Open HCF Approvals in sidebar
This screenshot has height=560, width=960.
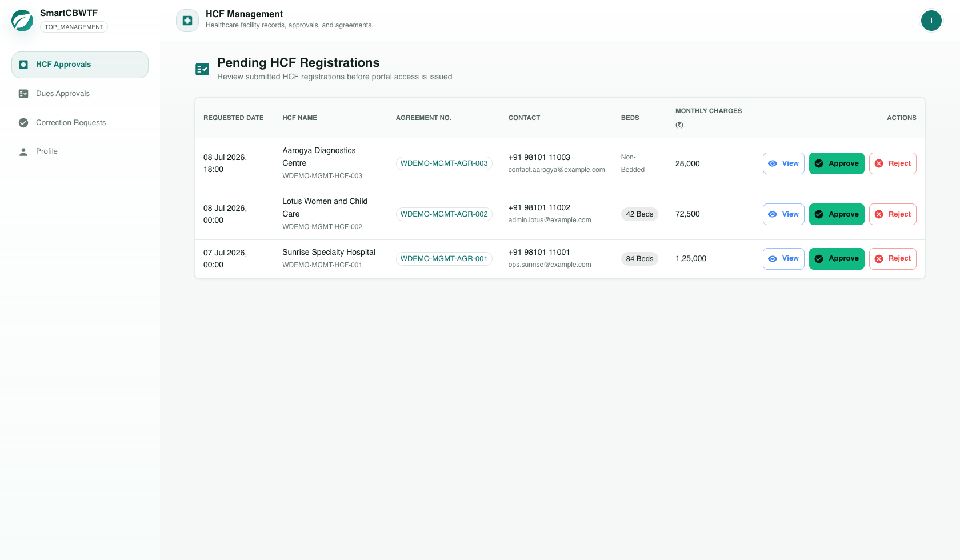coord(80,65)
